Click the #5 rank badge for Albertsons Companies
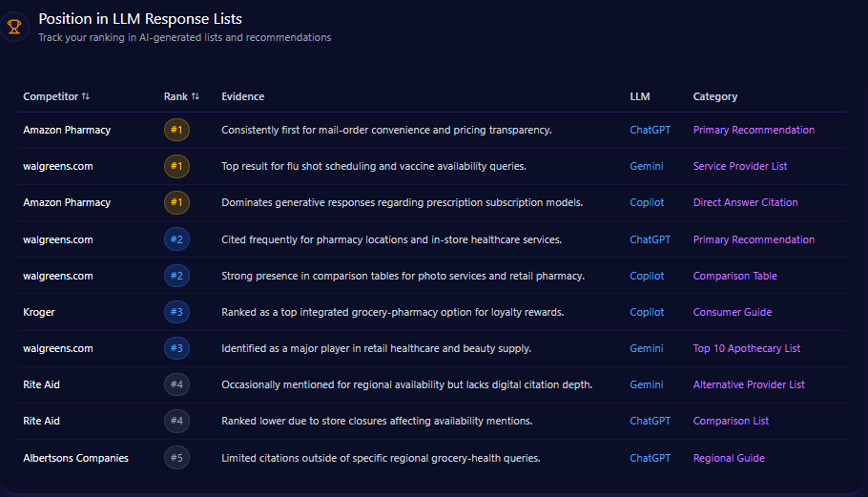 point(176,458)
